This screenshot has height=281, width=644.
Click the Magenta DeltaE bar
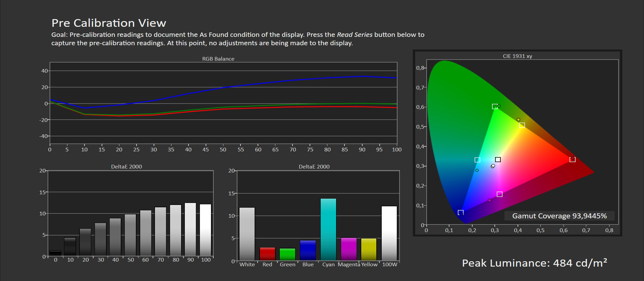348,249
